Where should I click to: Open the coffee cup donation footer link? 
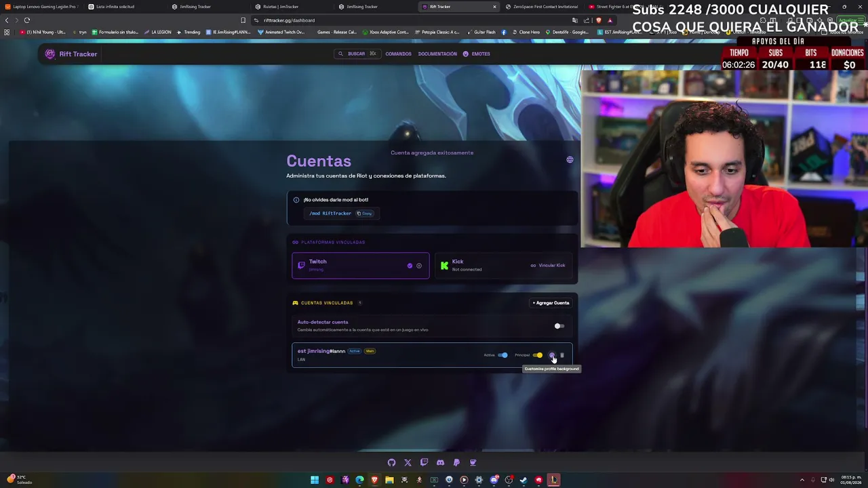473,462
